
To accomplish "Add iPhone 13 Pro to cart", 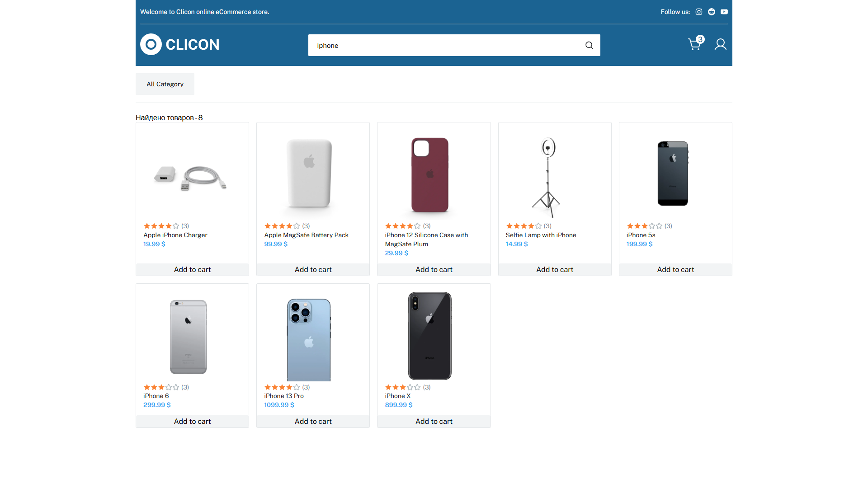I will 313,421.
